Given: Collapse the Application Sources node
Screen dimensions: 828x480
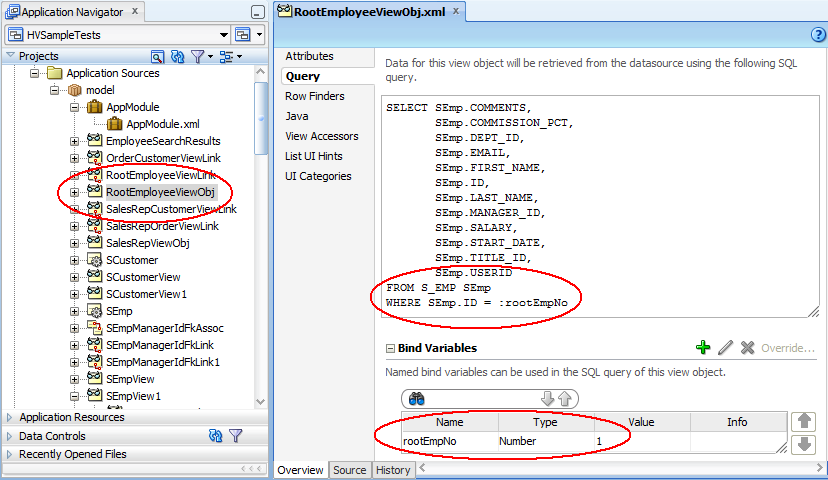Looking at the screenshot, I should 35,73.
